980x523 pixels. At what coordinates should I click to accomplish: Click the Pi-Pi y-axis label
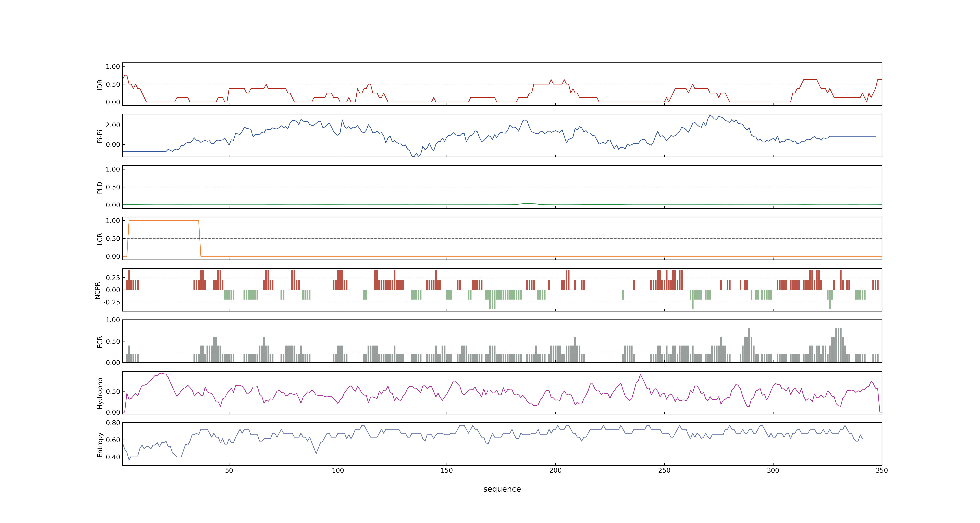(x=100, y=136)
